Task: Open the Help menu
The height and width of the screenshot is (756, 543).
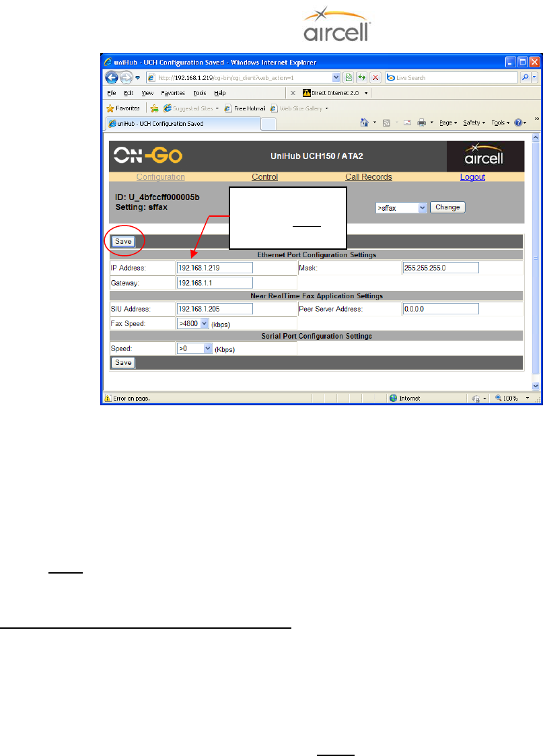Action: 220,93
